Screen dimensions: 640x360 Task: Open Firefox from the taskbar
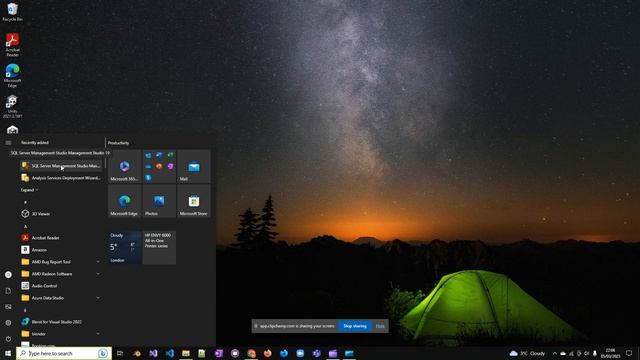tap(267, 353)
